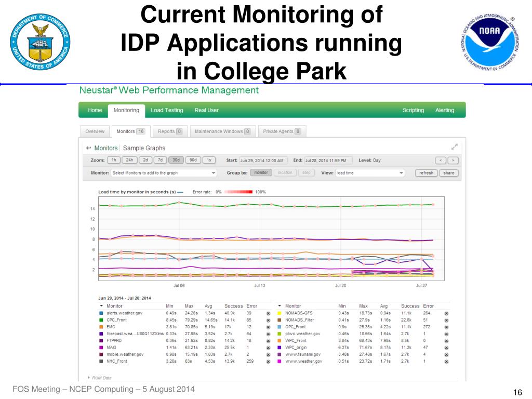Image resolution: width=532 pixels, height=399 pixels.
Task: Remove NOMADS-GFS monitor from graph
Action: [x=446, y=313]
